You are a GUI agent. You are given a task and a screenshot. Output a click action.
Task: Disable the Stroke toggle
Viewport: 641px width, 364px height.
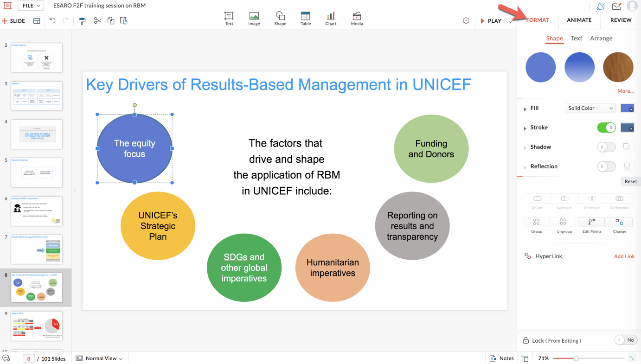click(x=606, y=128)
